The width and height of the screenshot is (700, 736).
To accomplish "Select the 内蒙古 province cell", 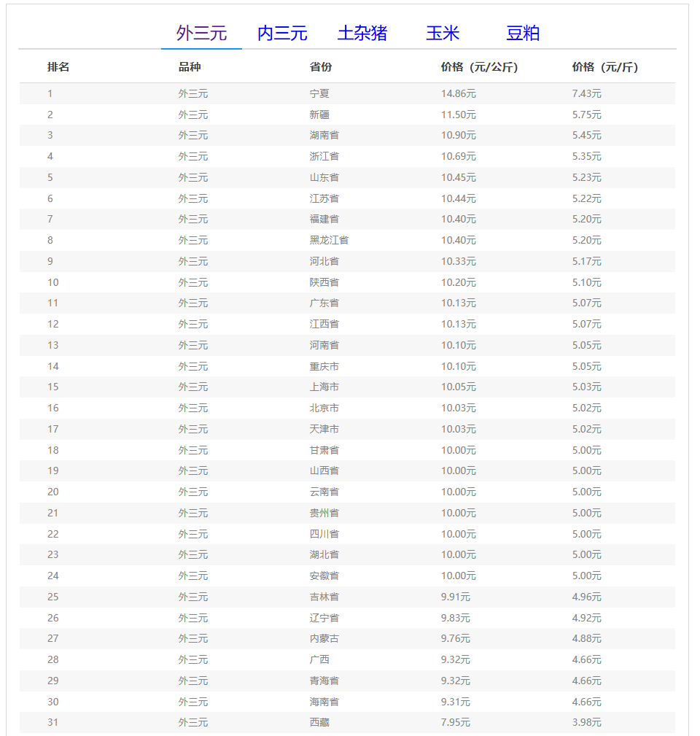I will (324, 638).
